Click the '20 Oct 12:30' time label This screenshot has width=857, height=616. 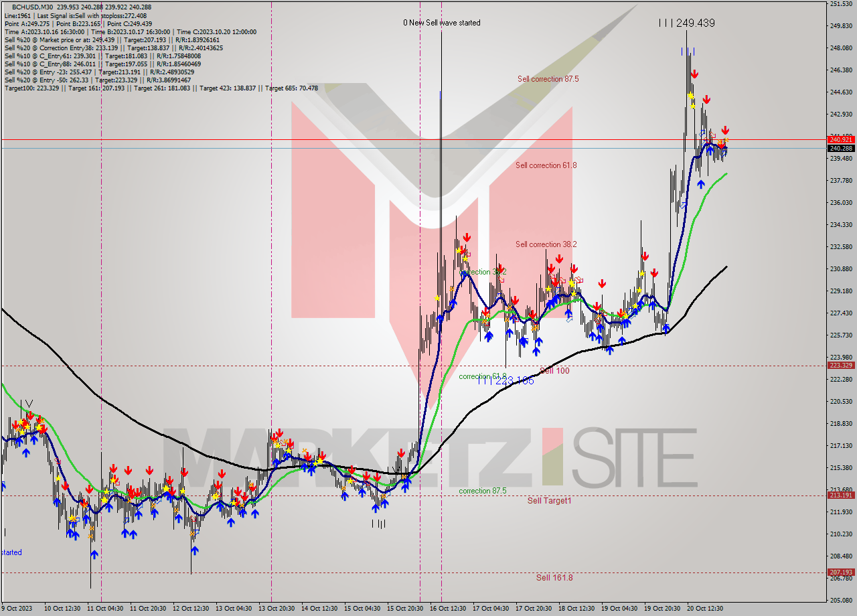click(x=705, y=609)
